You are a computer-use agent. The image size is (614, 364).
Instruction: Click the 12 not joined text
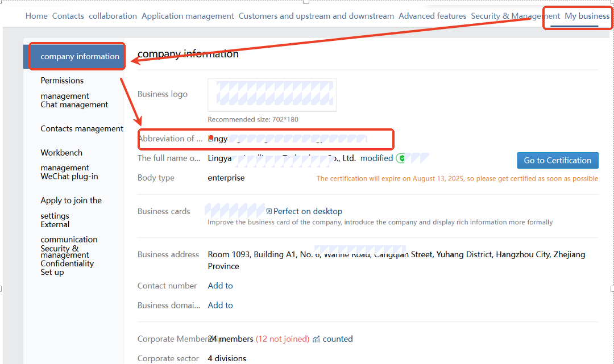[x=283, y=339]
